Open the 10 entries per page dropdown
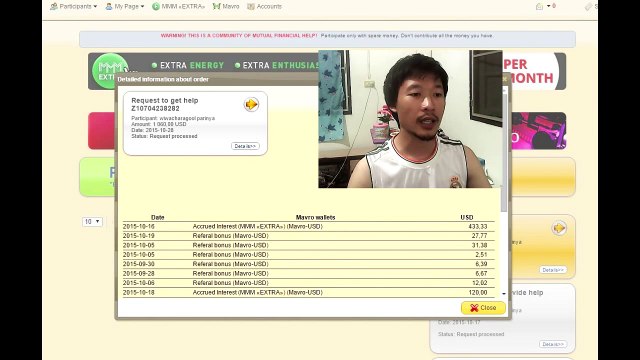 92,222
